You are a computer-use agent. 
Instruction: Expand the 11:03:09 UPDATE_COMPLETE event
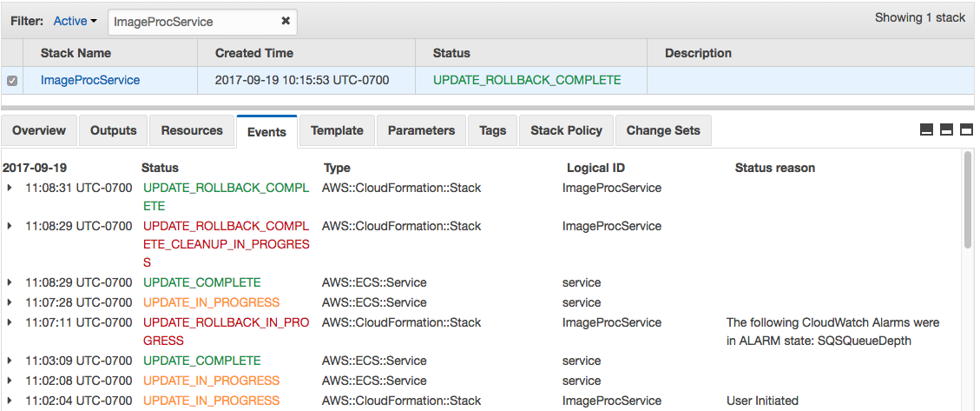10,361
